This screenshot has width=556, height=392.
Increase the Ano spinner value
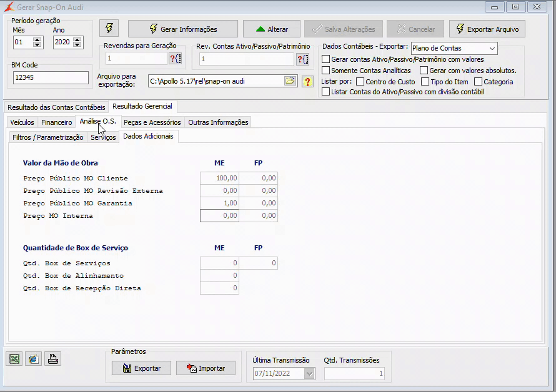pyautogui.click(x=77, y=40)
